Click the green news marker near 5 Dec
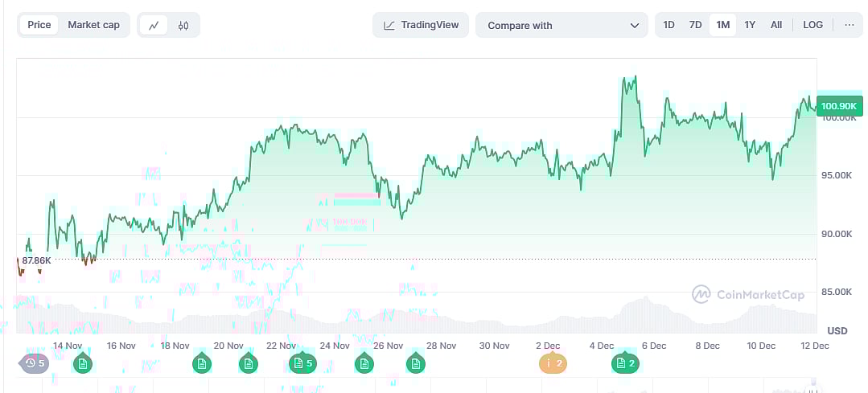 coord(624,364)
